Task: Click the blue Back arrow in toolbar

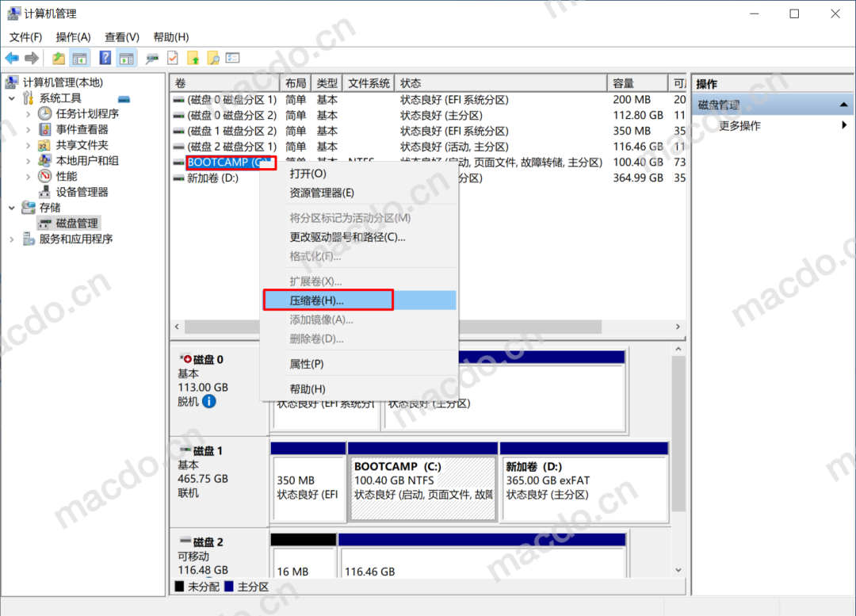Action: click(x=12, y=58)
